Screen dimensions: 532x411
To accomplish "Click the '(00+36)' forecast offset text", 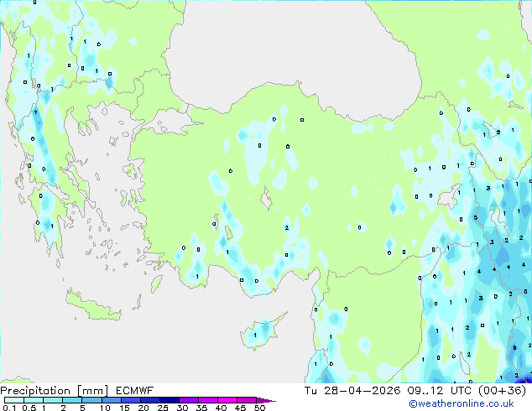I will (x=502, y=391).
